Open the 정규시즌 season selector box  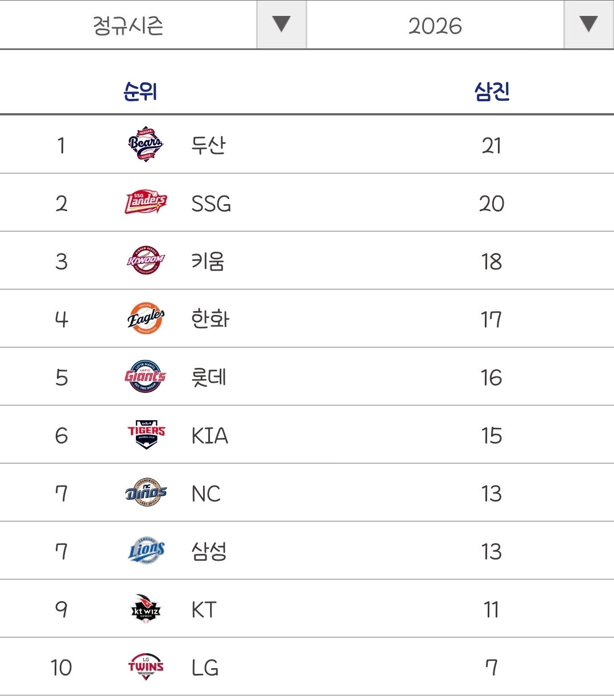153,24
